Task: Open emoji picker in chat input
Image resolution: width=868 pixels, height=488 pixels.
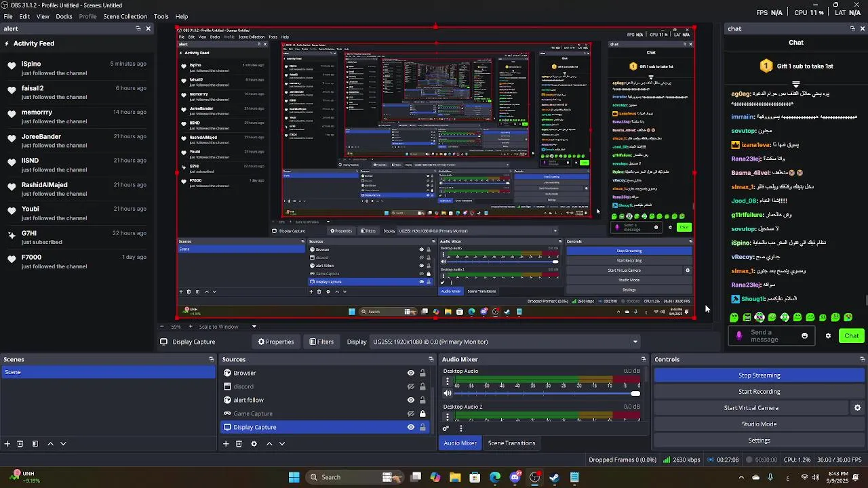Action: (805, 335)
